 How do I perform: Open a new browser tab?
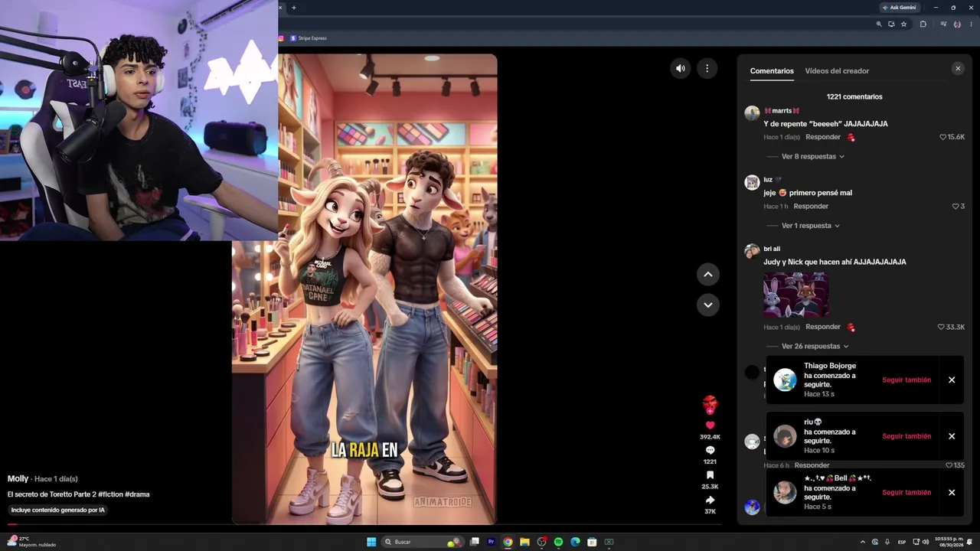294,8
